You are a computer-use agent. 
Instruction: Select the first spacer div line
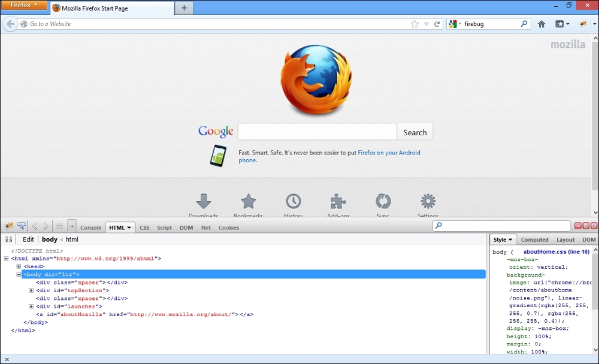[82, 282]
